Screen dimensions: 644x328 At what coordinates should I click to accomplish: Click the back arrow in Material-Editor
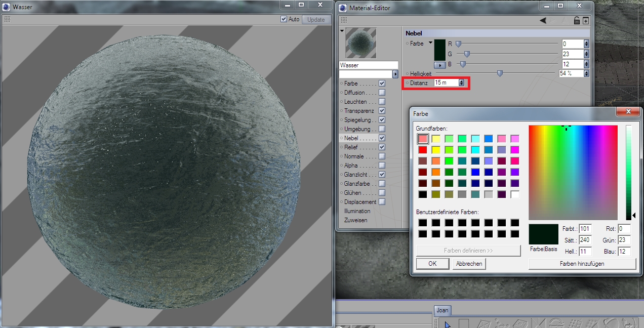(x=543, y=20)
